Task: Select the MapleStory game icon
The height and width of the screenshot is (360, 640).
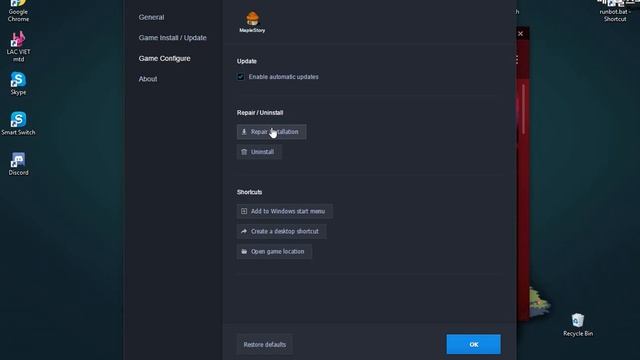Action: coord(252,22)
